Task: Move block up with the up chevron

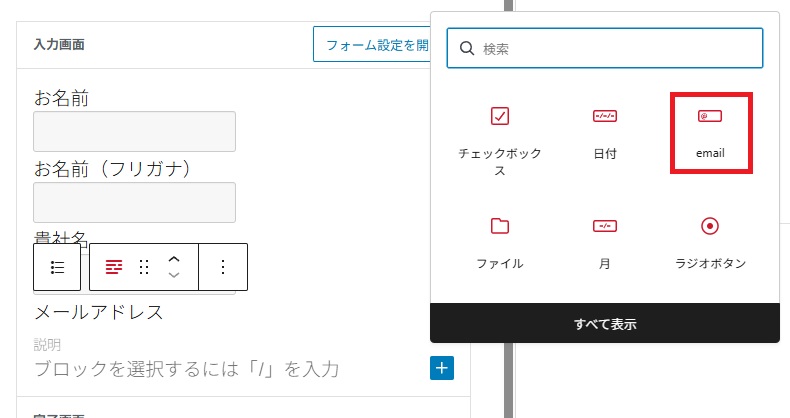Action: coord(174,258)
